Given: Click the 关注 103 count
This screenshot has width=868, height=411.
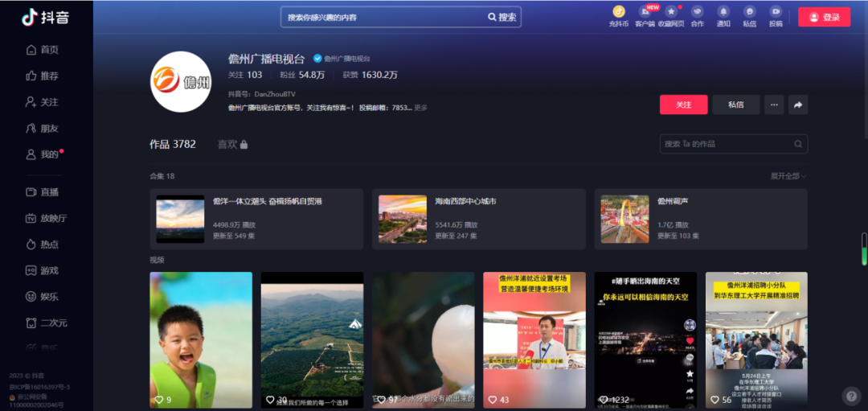Looking at the screenshot, I should tap(245, 75).
